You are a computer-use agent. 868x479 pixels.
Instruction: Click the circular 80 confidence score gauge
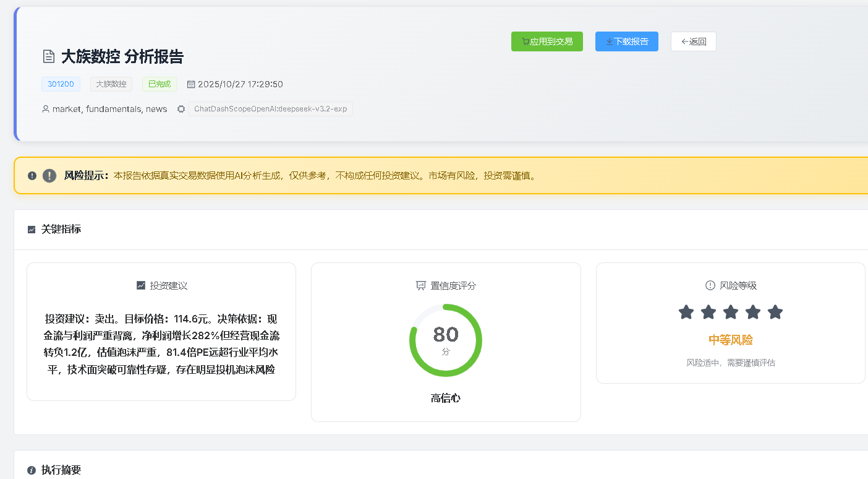[x=446, y=340]
